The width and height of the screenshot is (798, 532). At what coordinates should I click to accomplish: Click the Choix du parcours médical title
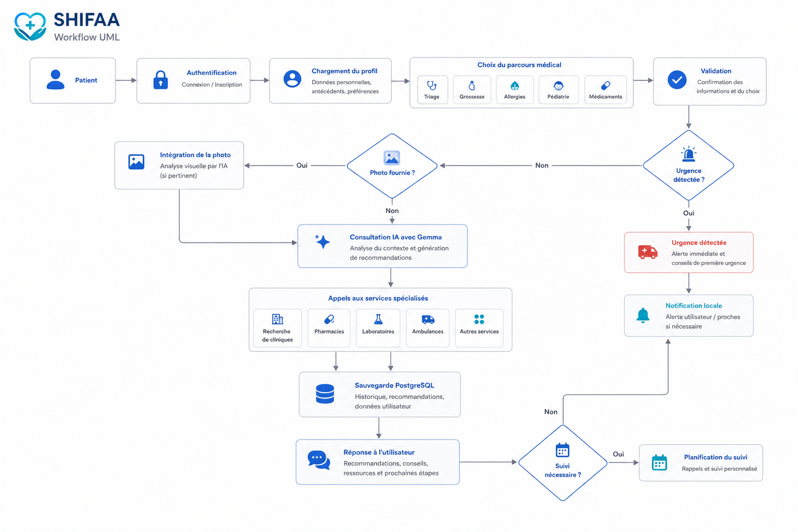pyautogui.click(x=520, y=65)
